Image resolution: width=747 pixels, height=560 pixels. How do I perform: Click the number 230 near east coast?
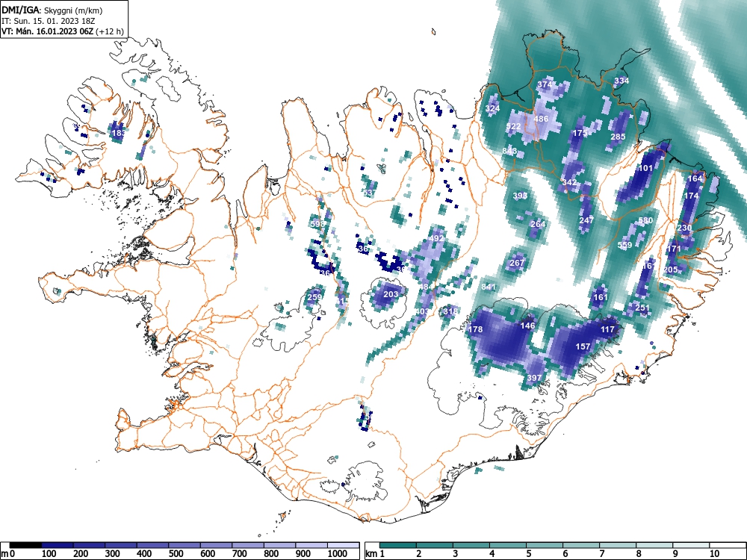(684, 228)
